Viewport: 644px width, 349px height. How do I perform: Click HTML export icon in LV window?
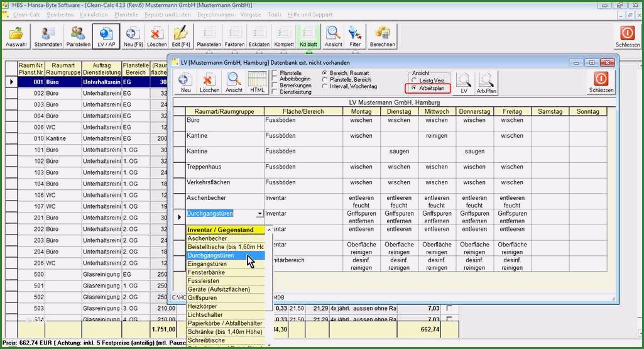tap(257, 82)
